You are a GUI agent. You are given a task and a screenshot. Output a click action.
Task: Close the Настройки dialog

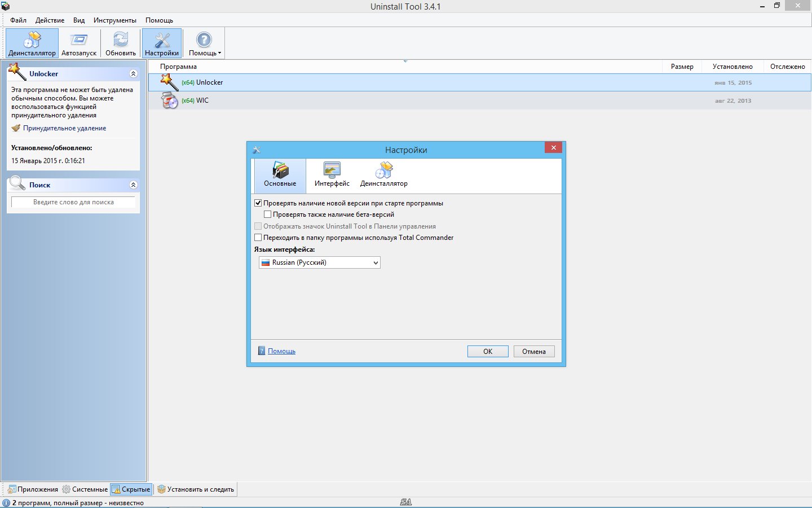[553, 147]
